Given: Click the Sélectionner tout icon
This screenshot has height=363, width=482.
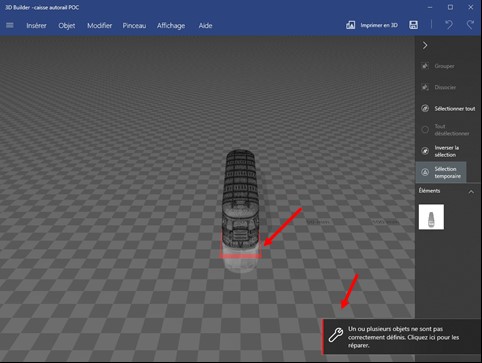Looking at the screenshot, I should coord(425,108).
